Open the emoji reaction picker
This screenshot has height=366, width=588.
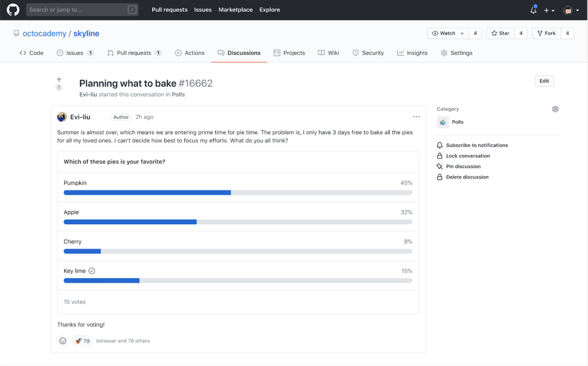(x=62, y=340)
